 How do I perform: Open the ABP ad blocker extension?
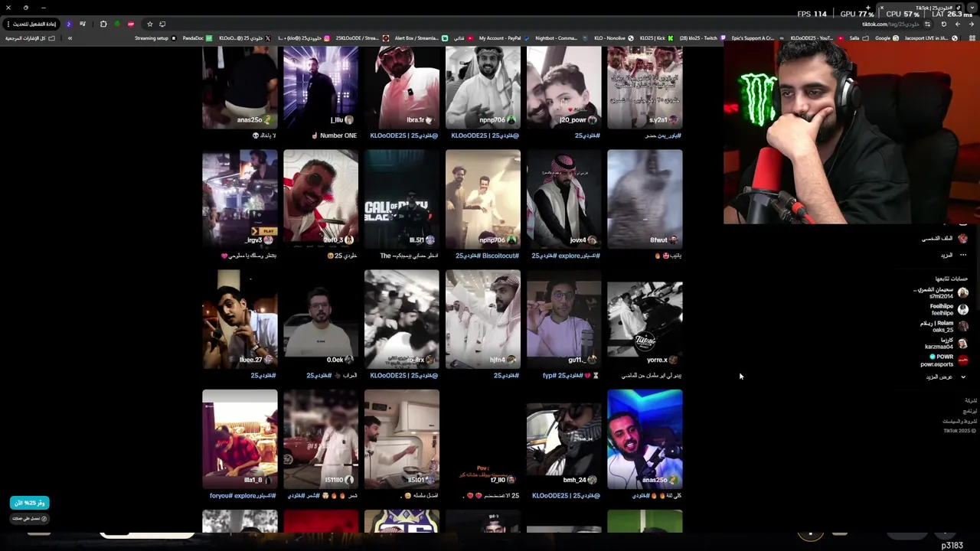[x=131, y=24]
